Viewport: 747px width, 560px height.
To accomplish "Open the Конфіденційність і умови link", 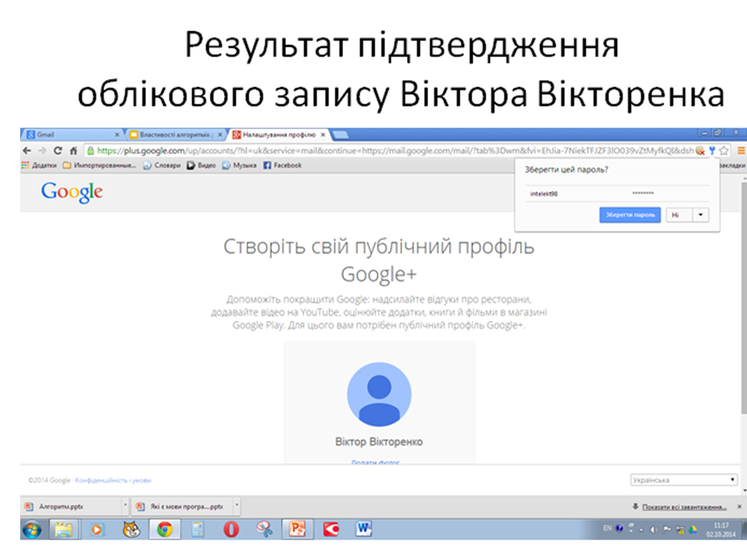I will (113, 481).
